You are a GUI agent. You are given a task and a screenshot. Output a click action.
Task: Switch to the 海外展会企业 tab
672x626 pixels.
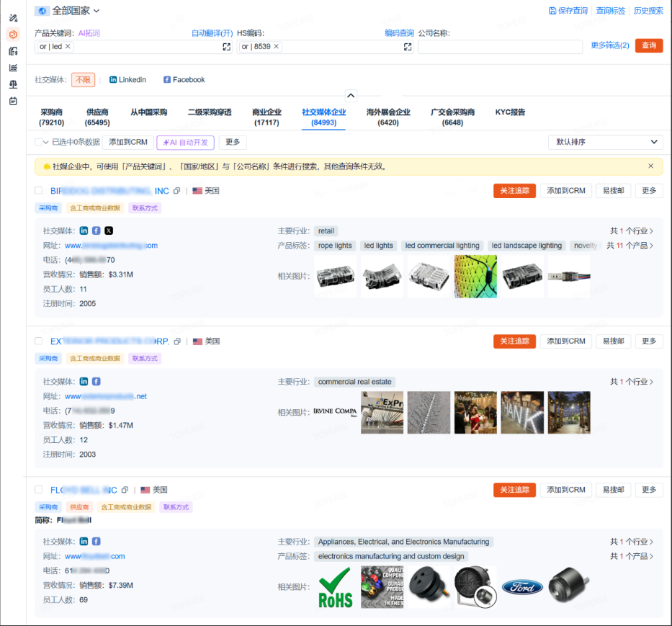(x=387, y=117)
